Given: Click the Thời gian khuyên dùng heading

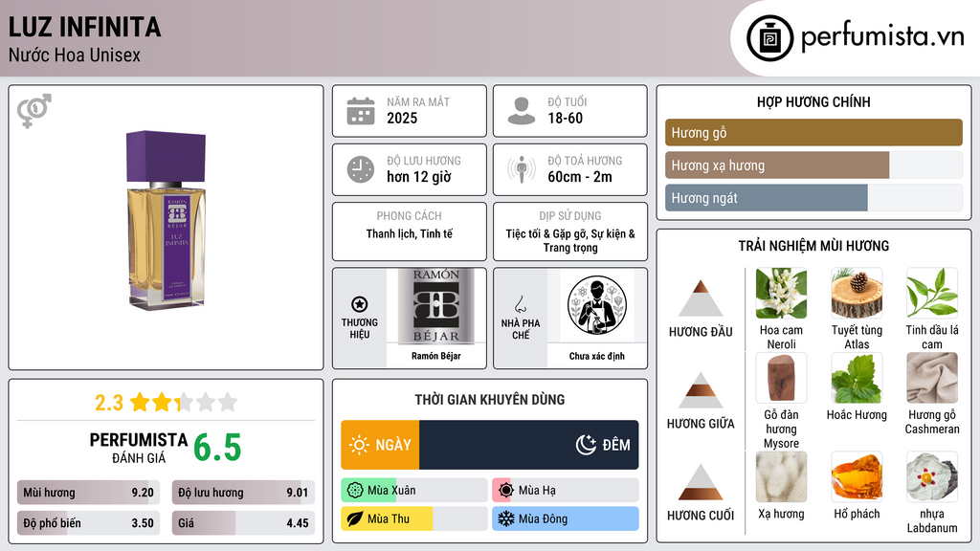Looking at the screenshot, I should pyautogui.click(x=490, y=400).
